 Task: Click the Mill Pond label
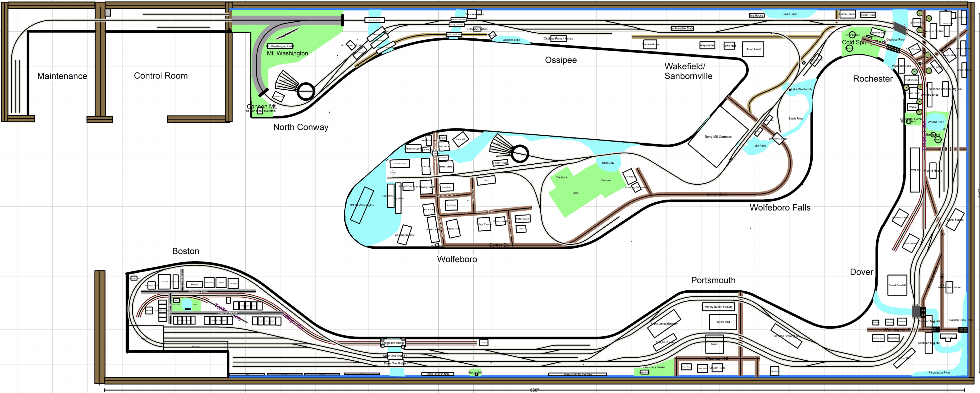coord(760,146)
